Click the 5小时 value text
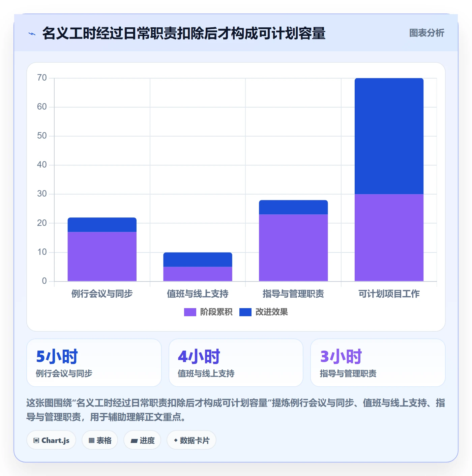The height and width of the screenshot is (476, 472). [x=57, y=357]
